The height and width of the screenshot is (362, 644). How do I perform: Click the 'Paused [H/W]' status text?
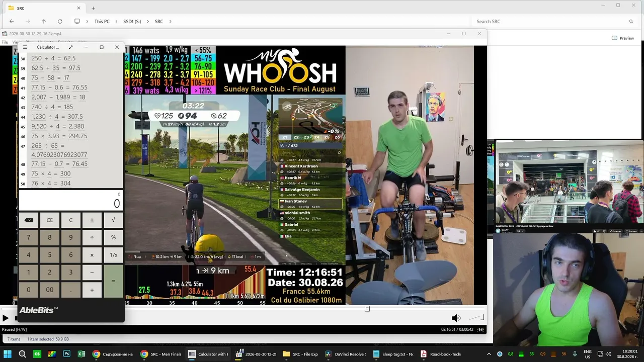pyautogui.click(x=14, y=329)
